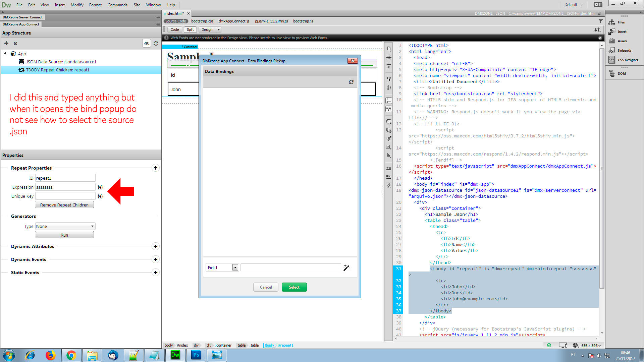
Task: Open the Commands menu
Action: pyautogui.click(x=117, y=5)
